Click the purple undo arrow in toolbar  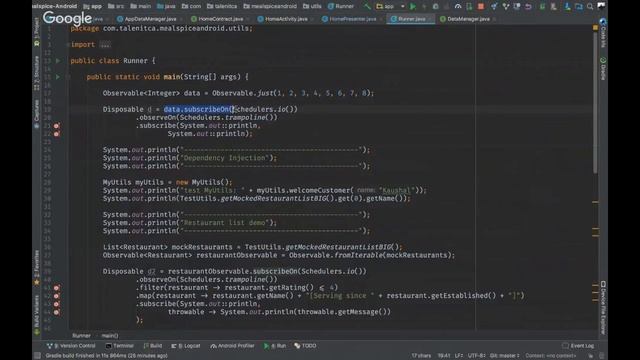coord(528,6)
